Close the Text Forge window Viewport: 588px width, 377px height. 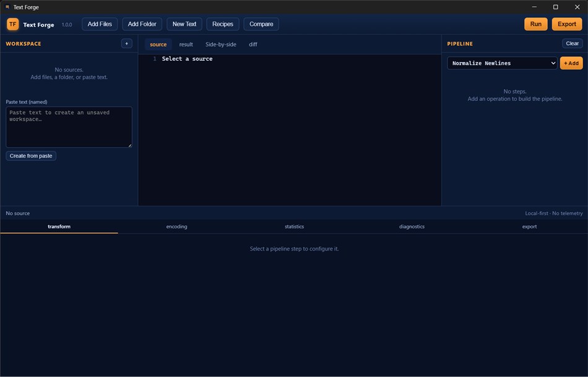[x=577, y=7]
